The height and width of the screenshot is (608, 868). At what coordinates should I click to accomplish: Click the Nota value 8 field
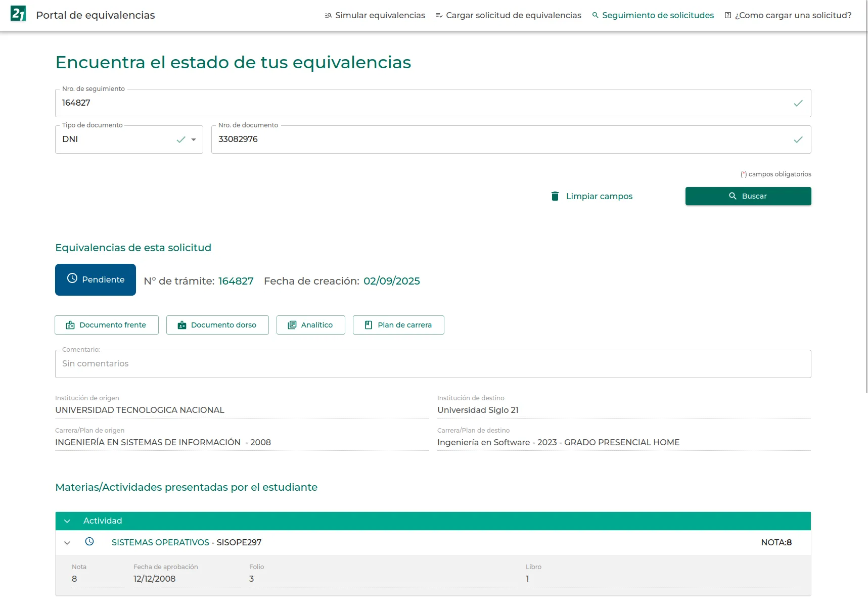pyautogui.click(x=74, y=579)
